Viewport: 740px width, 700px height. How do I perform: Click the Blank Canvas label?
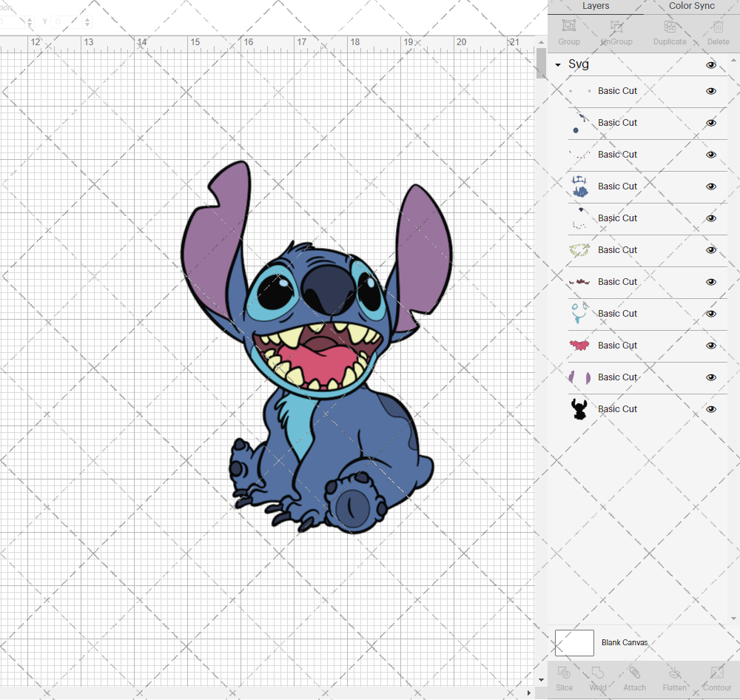(x=625, y=642)
